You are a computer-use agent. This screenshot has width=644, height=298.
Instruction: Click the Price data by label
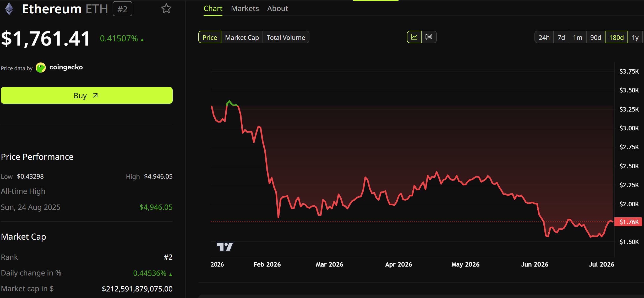pos(17,68)
